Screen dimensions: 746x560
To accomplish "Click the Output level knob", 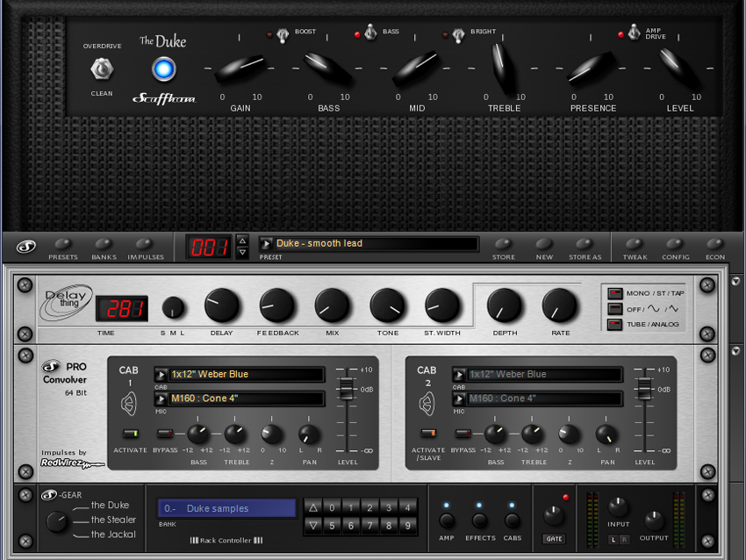I will [x=654, y=521].
